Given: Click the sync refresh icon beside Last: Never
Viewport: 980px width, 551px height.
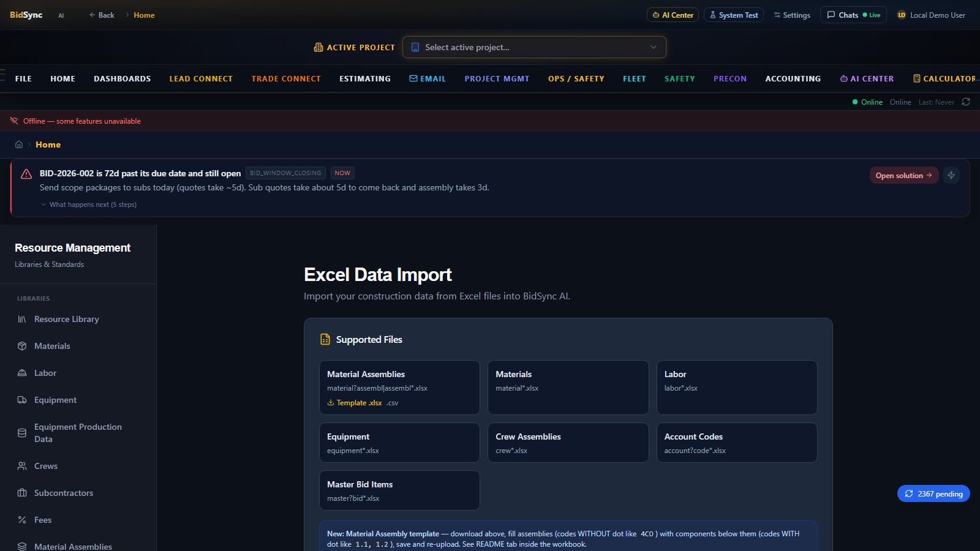Looking at the screenshot, I should 966,102.
